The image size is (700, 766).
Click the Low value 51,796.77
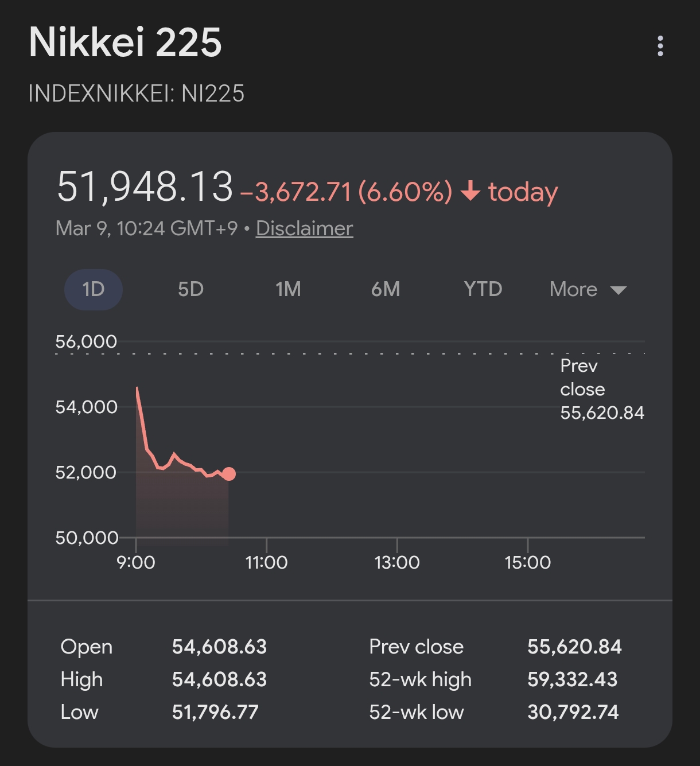[215, 712]
